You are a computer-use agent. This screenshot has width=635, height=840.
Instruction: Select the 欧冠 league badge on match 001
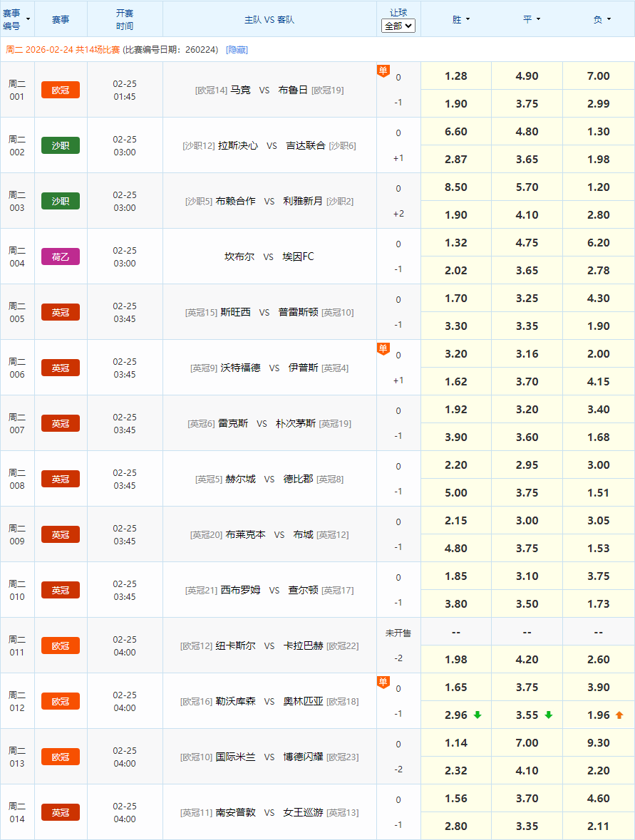60,90
